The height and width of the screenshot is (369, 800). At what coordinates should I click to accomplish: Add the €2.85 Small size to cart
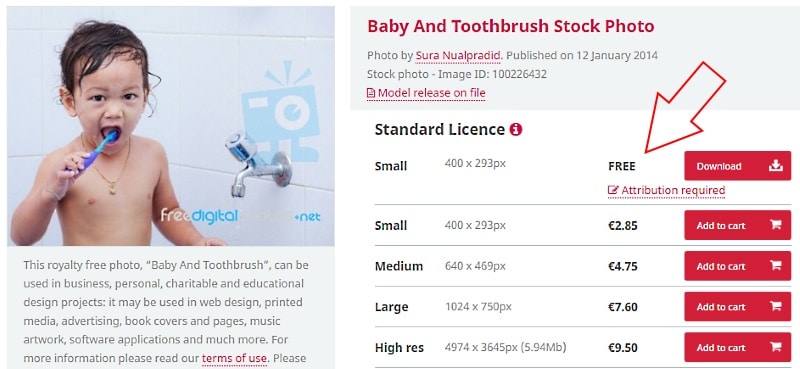[x=738, y=225]
